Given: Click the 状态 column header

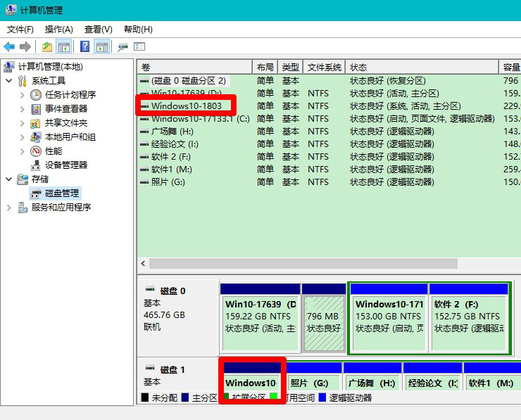Looking at the screenshot, I should (422, 67).
